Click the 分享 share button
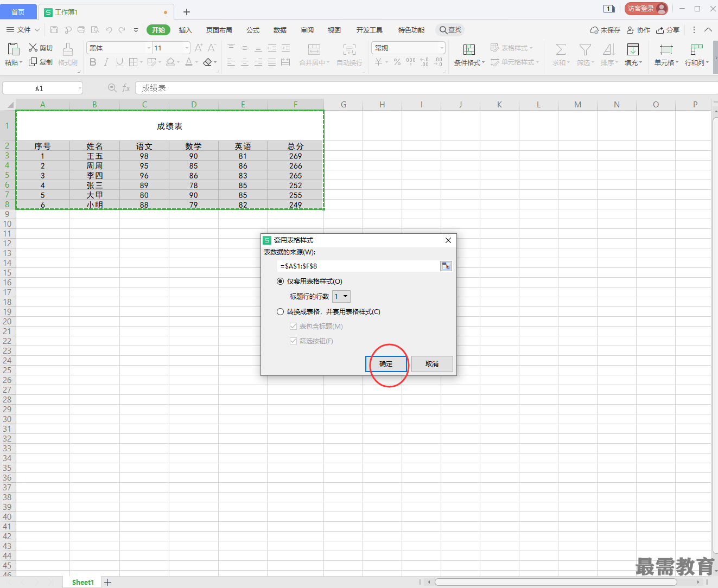The height and width of the screenshot is (588, 718). pos(668,30)
